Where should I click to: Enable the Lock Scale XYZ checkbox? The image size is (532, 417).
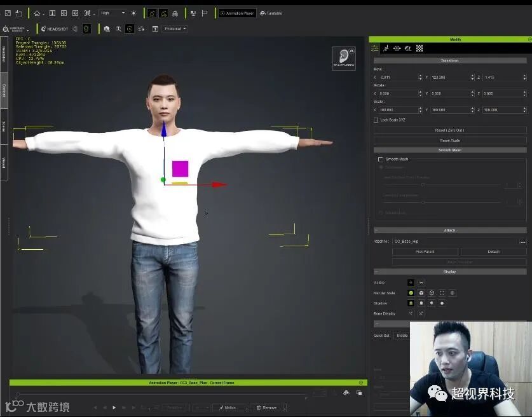pos(376,120)
